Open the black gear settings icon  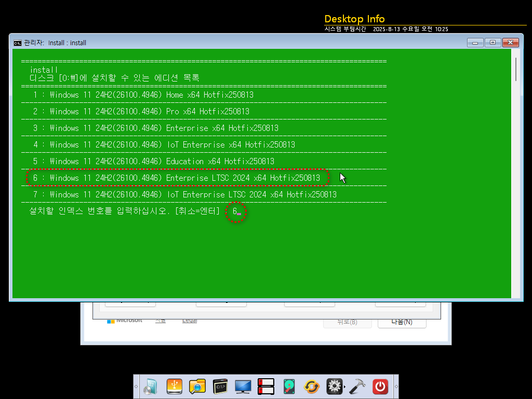click(x=334, y=387)
